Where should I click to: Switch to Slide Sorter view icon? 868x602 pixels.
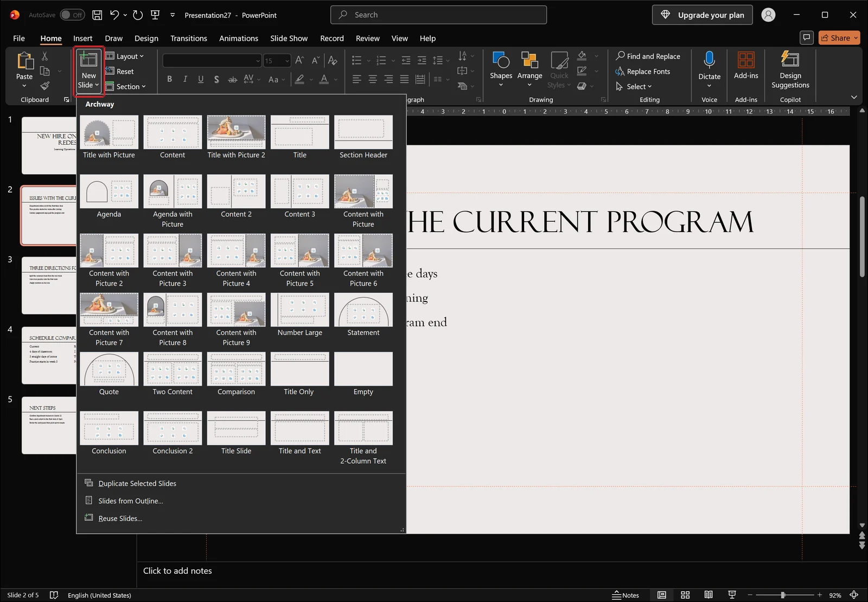[685, 595]
